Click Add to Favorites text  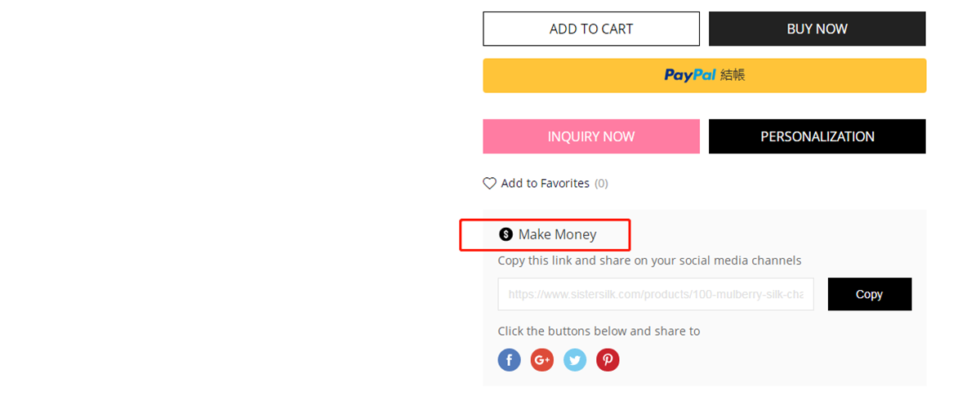[546, 184]
